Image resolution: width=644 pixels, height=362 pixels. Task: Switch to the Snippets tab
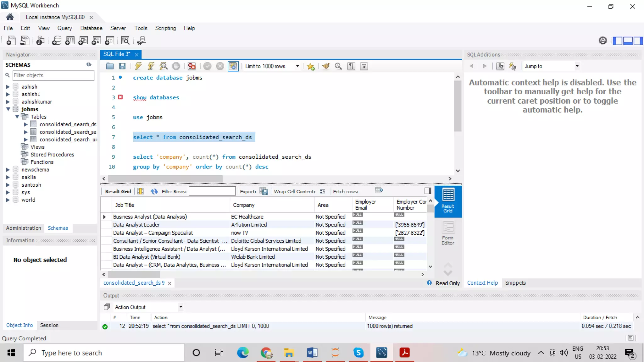pos(515,282)
